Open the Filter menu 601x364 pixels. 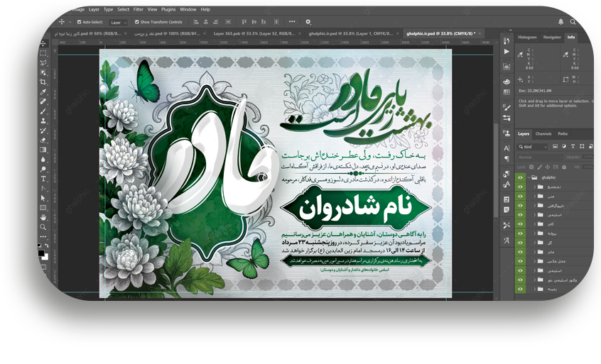[138, 9]
